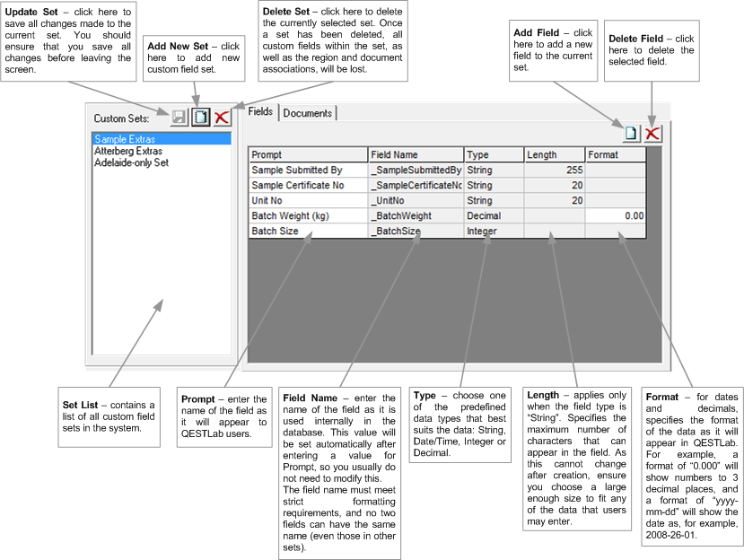The image size is (744, 560).
Task: Click the 0.00 Format cell
Action: tap(616, 216)
